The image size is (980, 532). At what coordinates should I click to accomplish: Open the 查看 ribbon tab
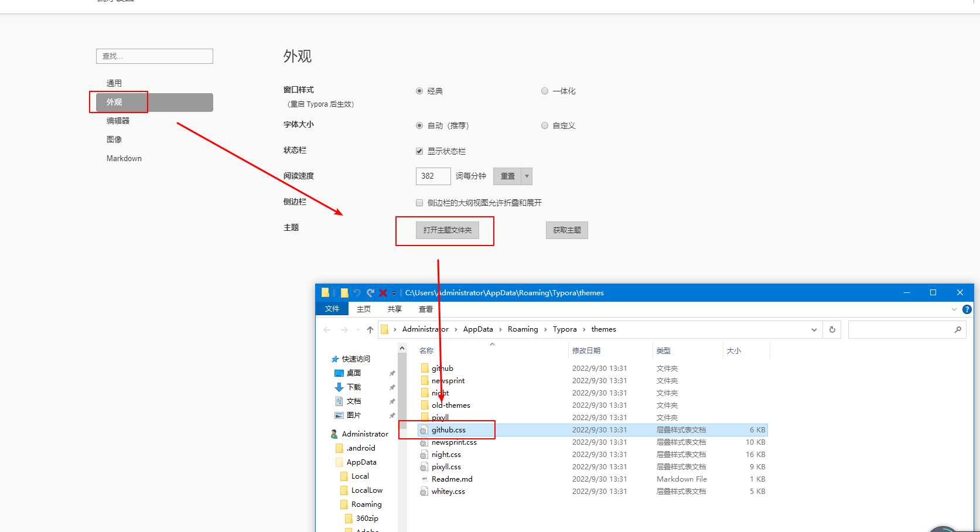(x=426, y=309)
